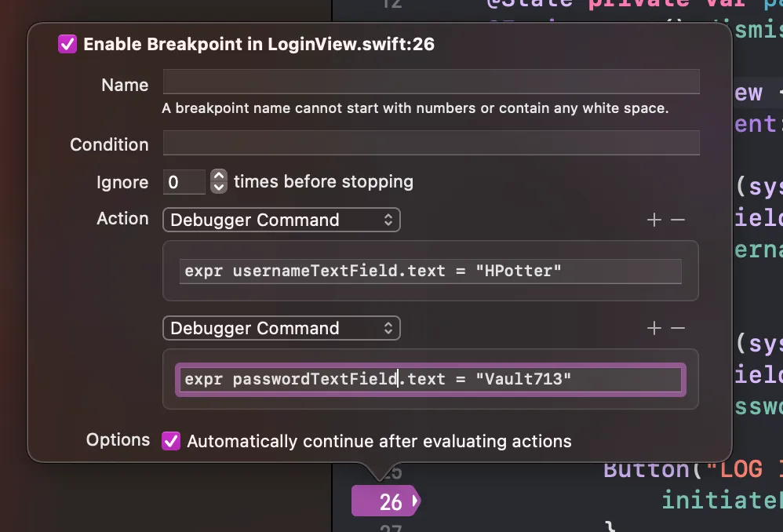
Task: Click the Condition input field
Action: 430,143
